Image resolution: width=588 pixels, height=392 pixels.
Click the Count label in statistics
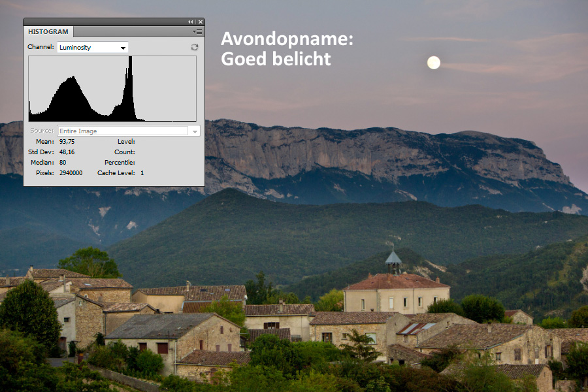[x=124, y=152]
